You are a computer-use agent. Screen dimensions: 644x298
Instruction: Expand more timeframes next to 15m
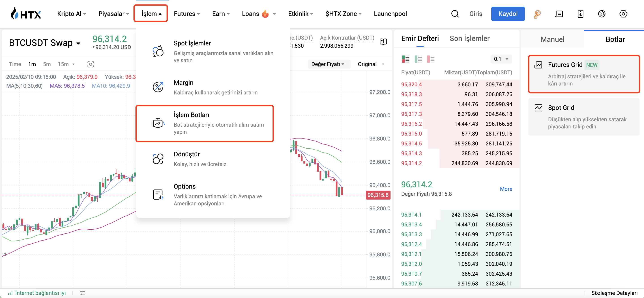(x=73, y=64)
